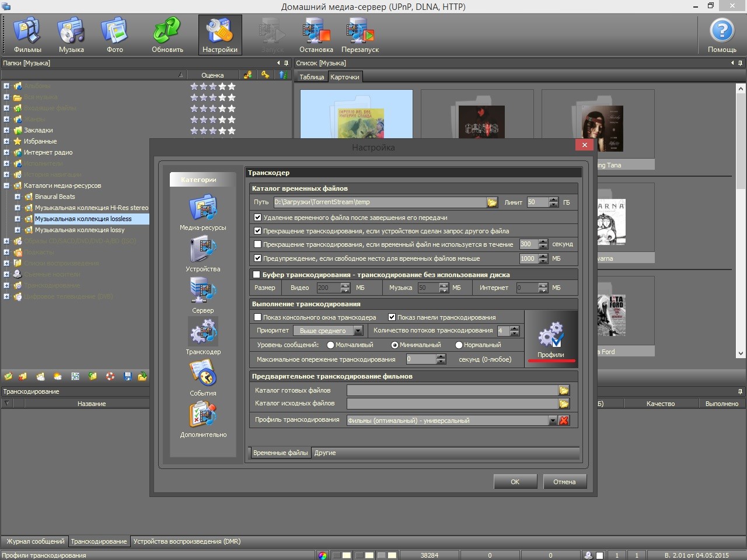The width and height of the screenshot is (747, 560).
Task: Open the Фильмы section in the toolbar
Action: [27, 34]
